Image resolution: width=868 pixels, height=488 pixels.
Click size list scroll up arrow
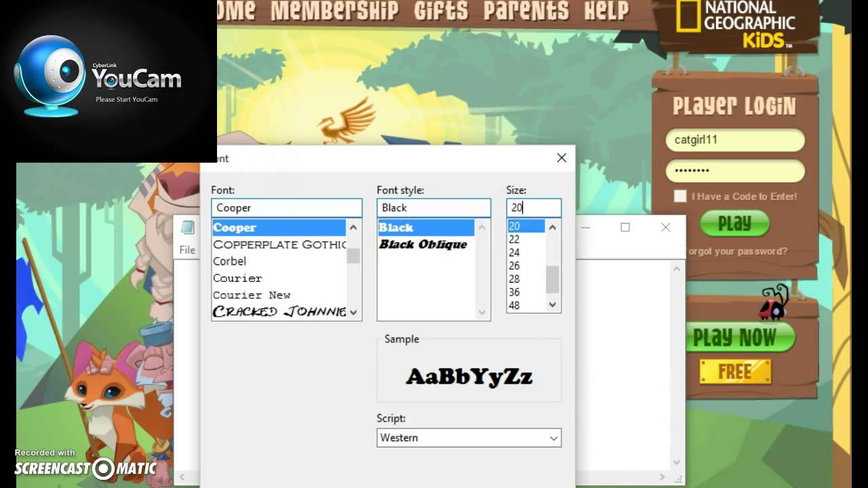click(553, 228)
